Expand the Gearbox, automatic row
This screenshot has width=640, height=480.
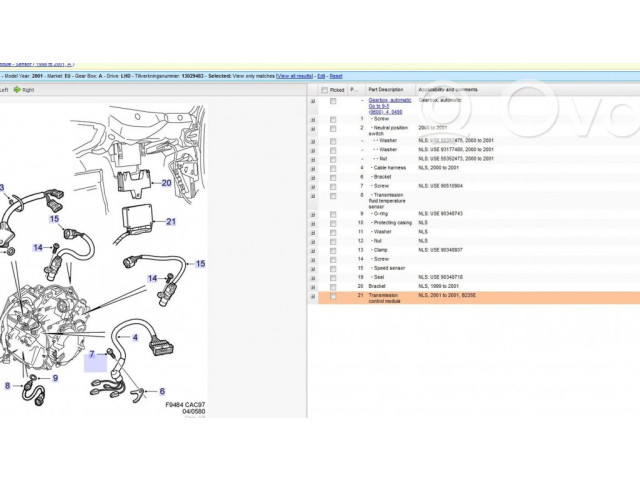313,102
